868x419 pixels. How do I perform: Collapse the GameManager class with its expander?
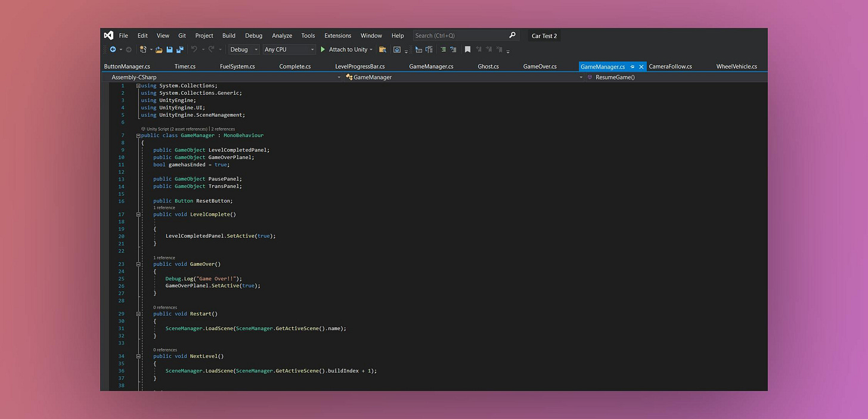[138, 135]
